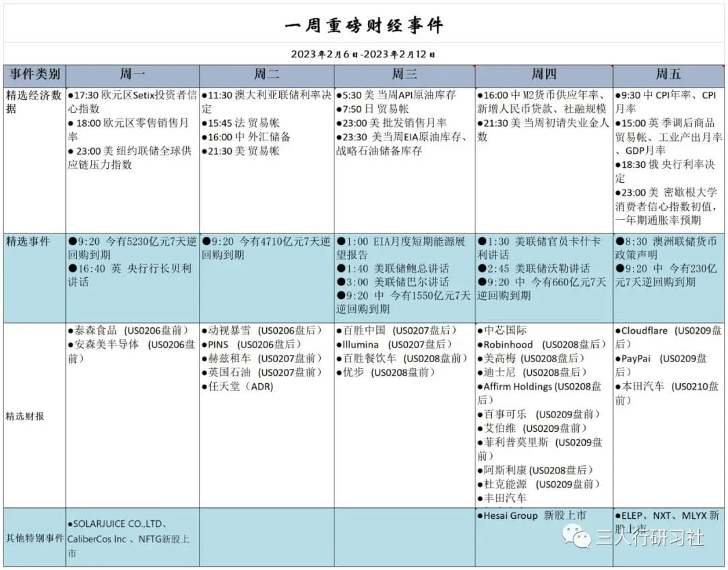Click the title 一周重磅财经事件
Viewport: 728px width, 570px height.
click(x=364, y=25)
